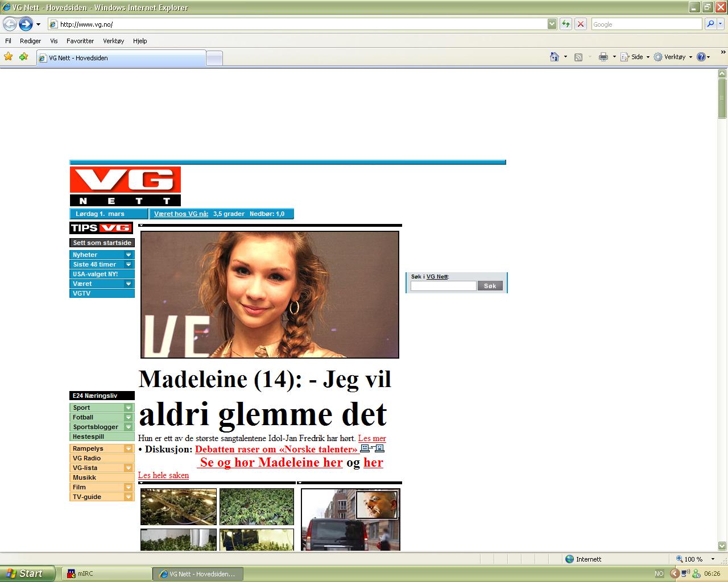Open a new blank tab
Screen dimensions: 728x582
(x=214, y=59)
